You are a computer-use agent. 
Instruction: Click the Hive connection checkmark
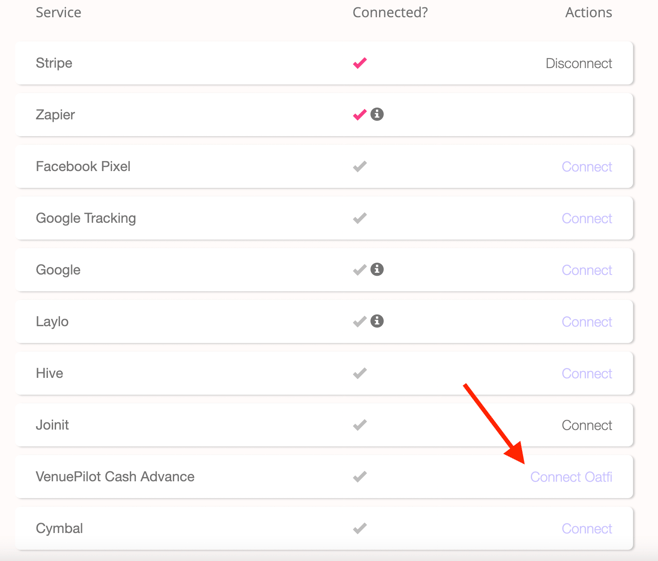360,373
